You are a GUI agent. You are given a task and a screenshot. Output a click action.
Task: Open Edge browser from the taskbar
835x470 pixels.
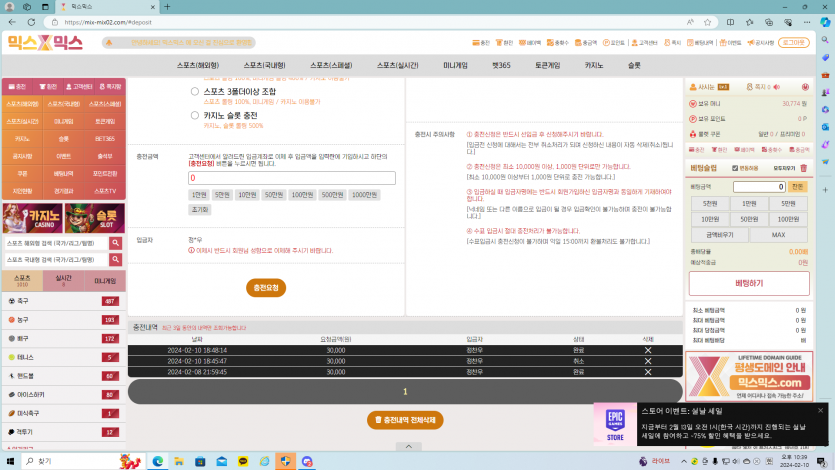(x=157, y=461)
